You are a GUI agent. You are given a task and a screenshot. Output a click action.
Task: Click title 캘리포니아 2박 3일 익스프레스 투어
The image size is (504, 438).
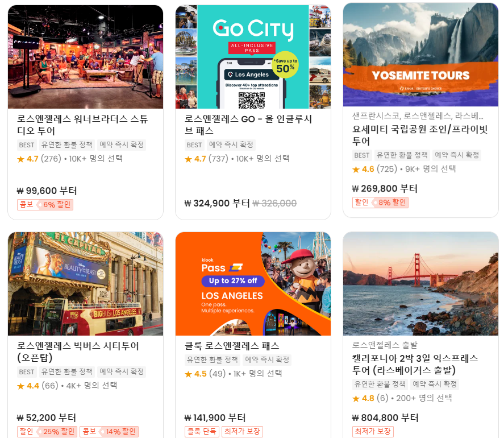coord(415,364)
